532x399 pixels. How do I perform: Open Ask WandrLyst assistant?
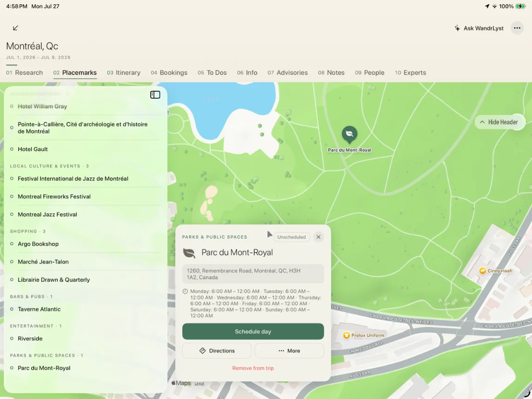pyautogui.click(x=479, y=28)
